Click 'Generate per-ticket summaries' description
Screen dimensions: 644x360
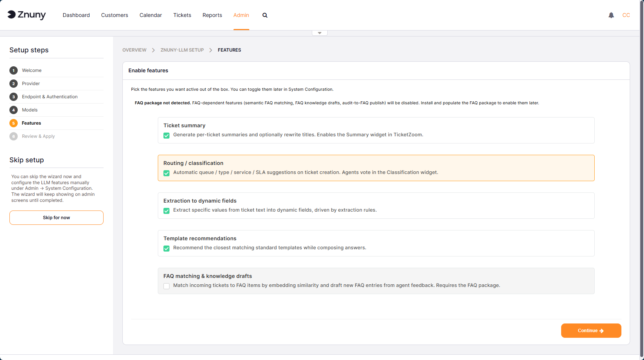tap(298, 135)
